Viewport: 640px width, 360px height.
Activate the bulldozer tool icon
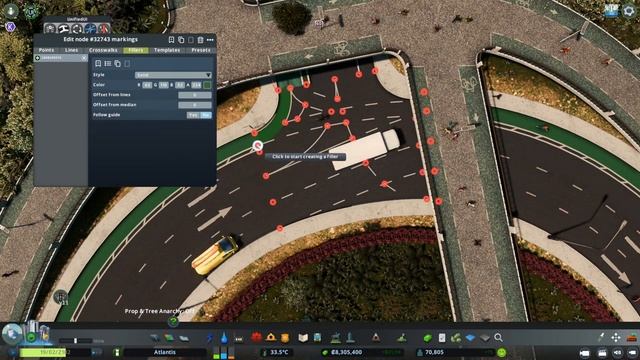click(x=632, y=337)
